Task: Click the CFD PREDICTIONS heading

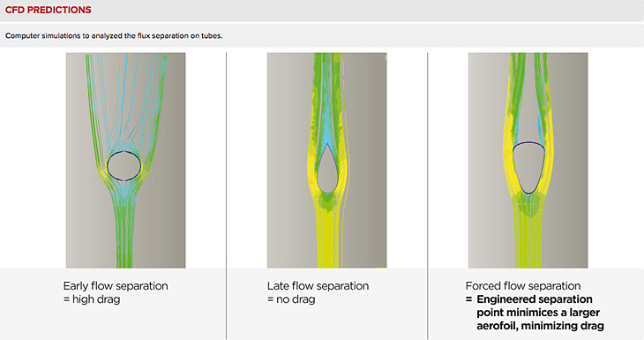Action: 48,10
